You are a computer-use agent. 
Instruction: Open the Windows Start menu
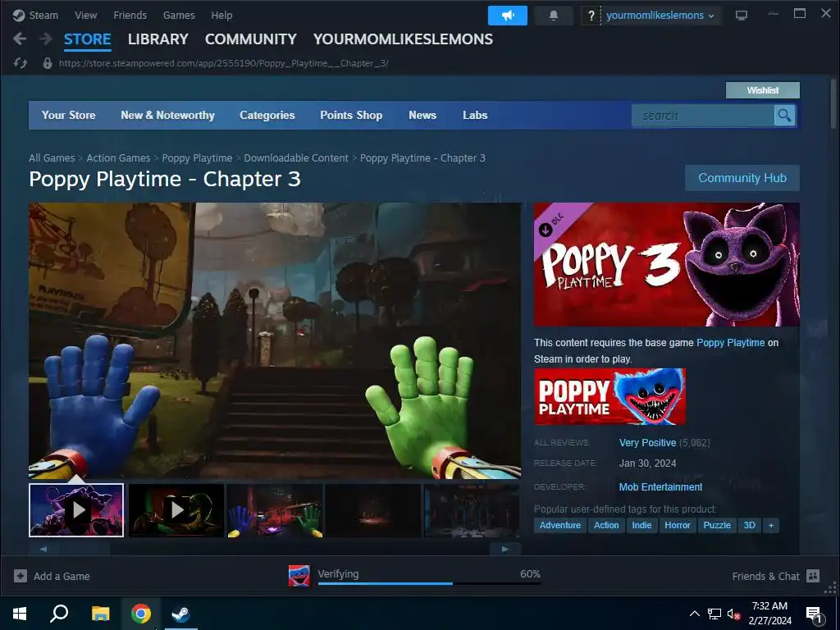(20, 614)
